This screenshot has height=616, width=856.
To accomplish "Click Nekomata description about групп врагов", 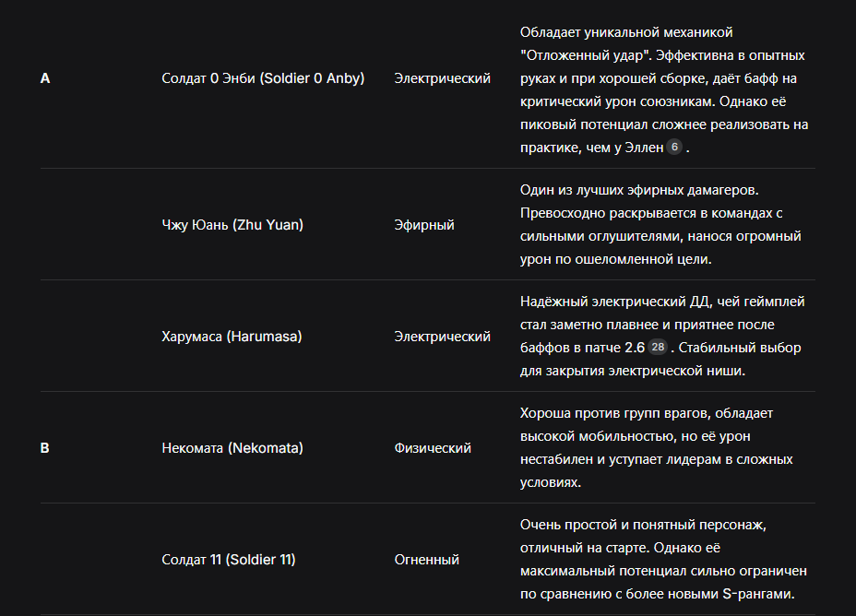I will pos(656,448).
